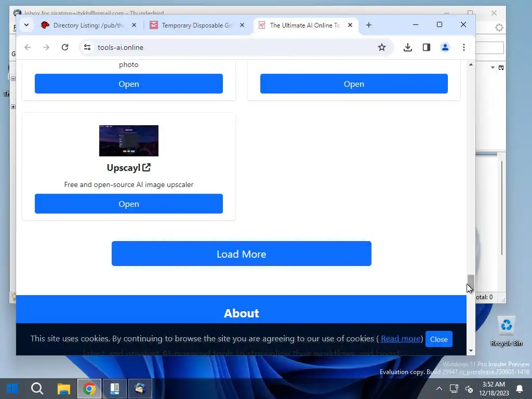The height and width of the screenshot is (399, 532).
Task: Close the cookie notice banner
Action: click(438, 339)
